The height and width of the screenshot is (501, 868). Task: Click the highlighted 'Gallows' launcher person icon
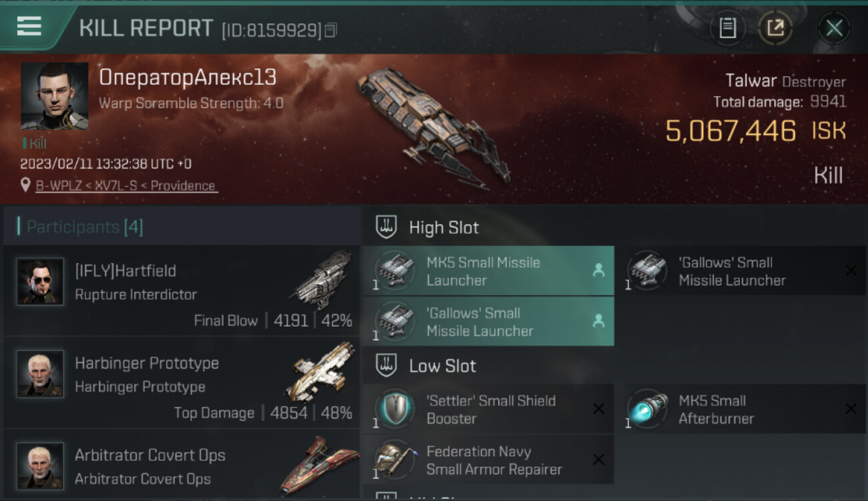(598, 321)
